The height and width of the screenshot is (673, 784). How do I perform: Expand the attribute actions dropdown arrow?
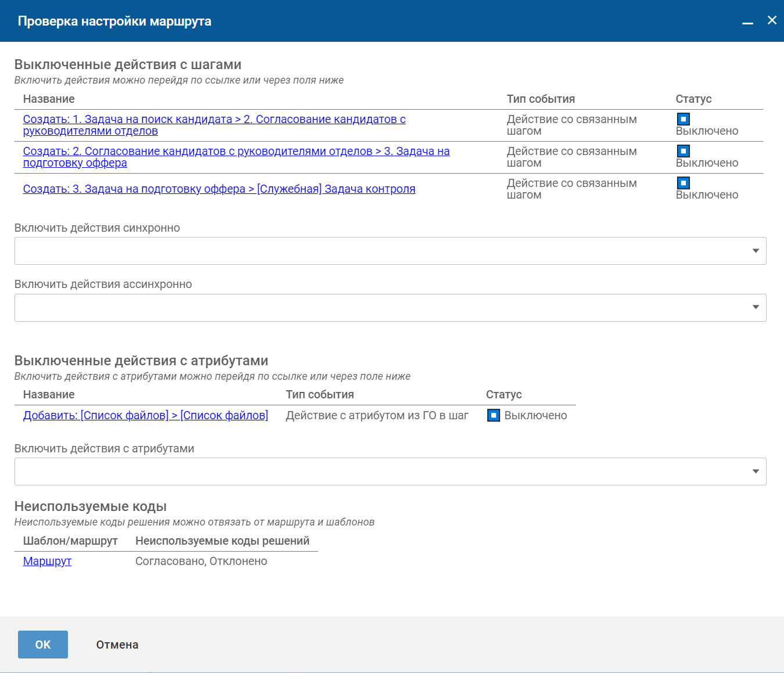[756, 472]
